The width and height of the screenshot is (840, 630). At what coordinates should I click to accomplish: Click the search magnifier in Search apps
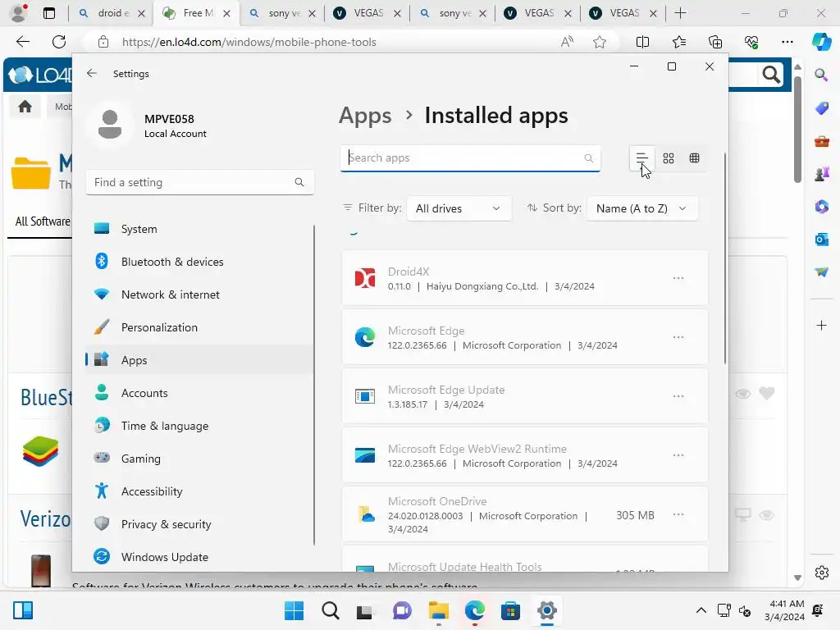(588, 158)
